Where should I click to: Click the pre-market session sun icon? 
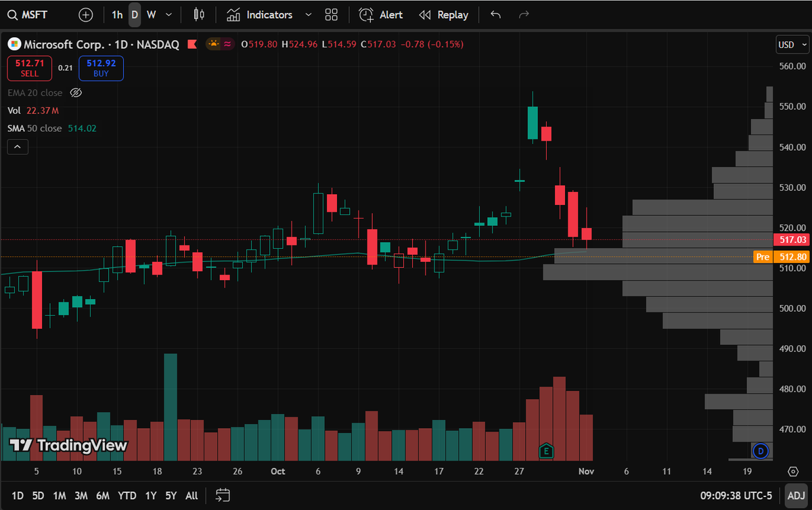click(214, 44)
